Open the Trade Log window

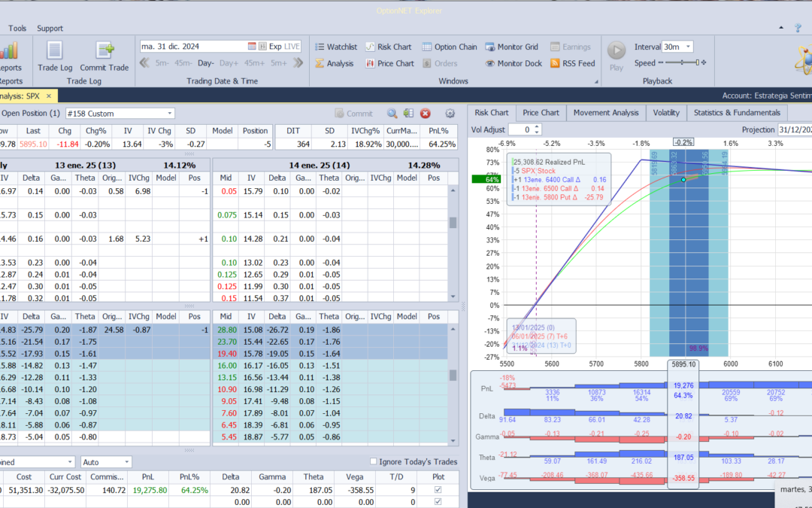click(54, 56)
